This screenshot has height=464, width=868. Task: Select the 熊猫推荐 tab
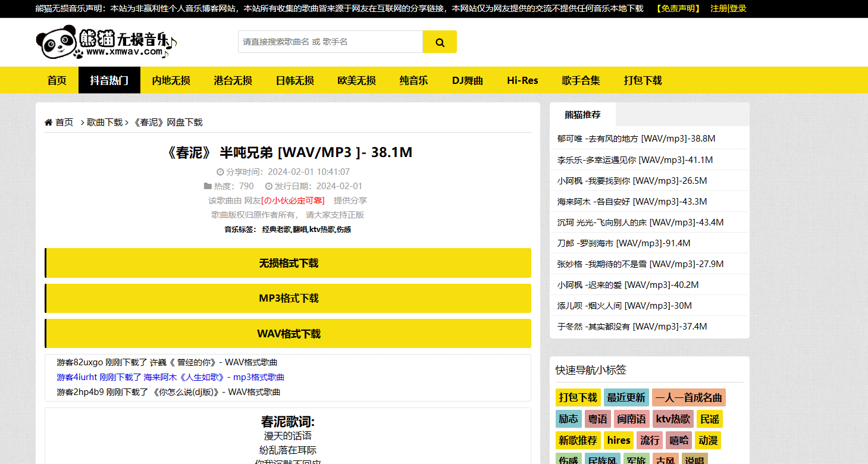click(582, 115)
